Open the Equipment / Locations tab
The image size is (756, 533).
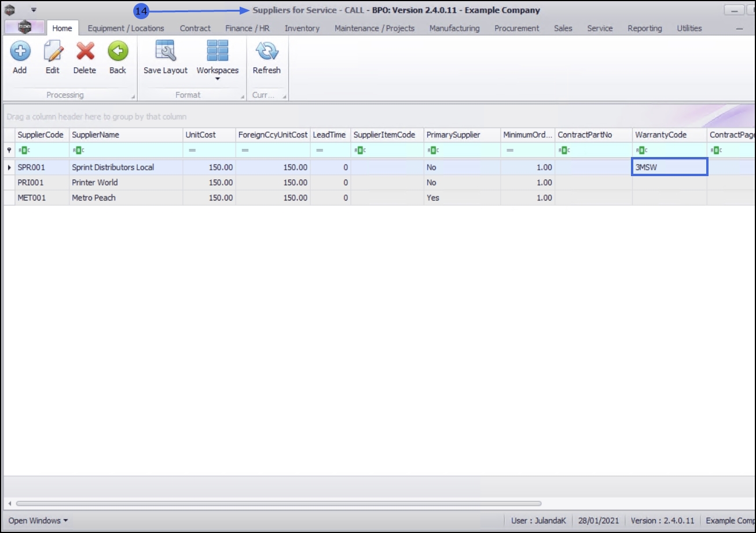click(126, 28)
